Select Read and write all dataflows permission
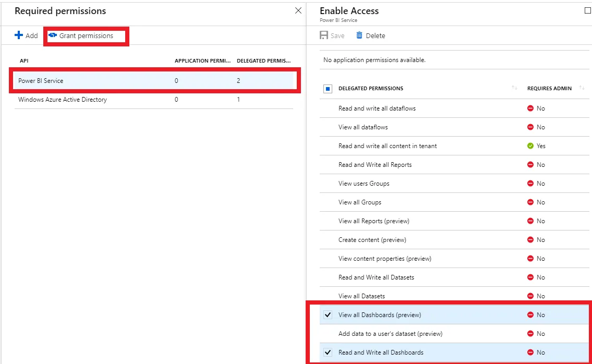 click(x=377, y=108)
